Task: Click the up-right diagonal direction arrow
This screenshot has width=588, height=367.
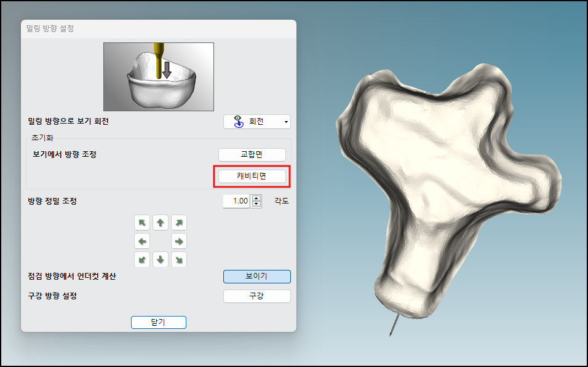Action: coord(179,223)
